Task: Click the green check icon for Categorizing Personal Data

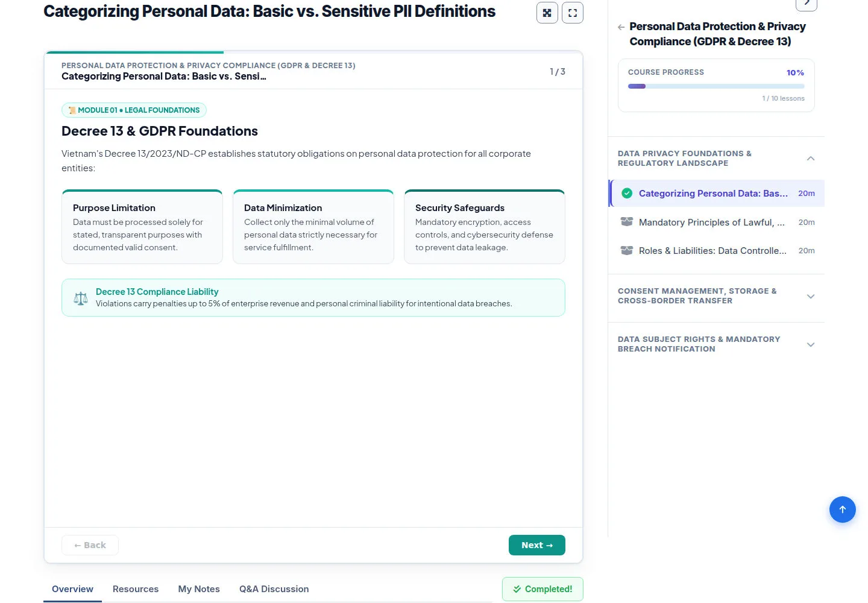Action: tap(627, 194)
